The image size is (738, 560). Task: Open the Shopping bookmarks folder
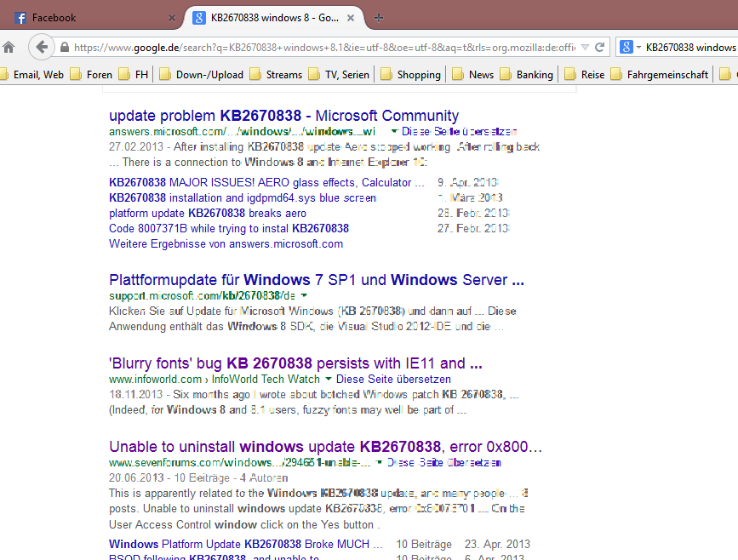[411, 74]
